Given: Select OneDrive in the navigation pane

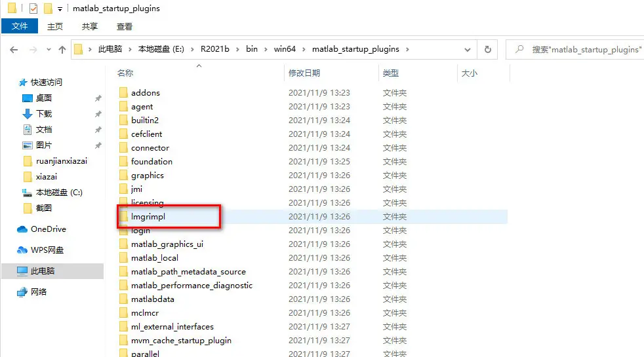Looking at the screenshot, I should 49,229.
